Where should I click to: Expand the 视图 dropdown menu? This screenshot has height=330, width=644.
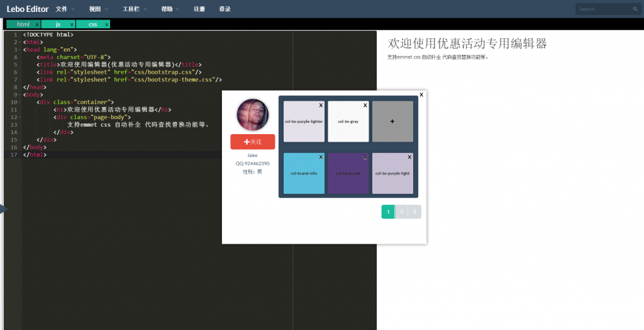(x=98, y=9)
